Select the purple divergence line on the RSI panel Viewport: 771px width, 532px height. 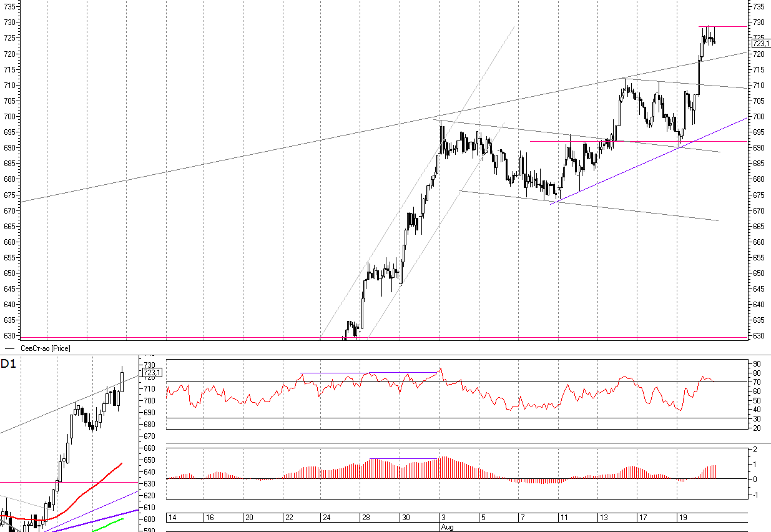click(x=368, y=373)
